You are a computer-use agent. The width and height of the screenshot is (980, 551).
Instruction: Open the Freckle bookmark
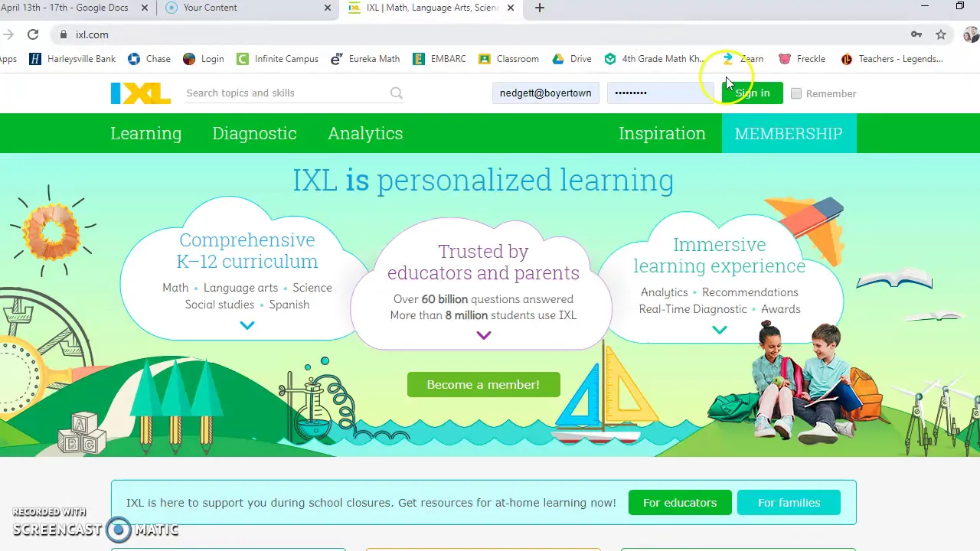tap(802, 59)
